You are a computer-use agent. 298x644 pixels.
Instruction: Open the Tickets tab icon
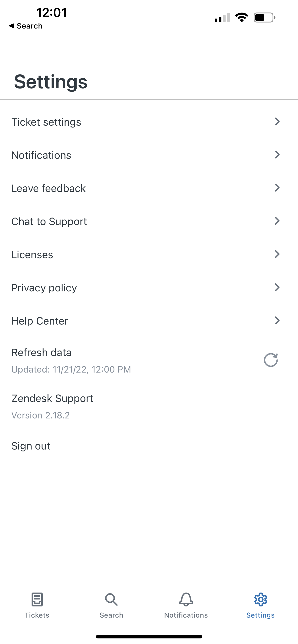37,599
